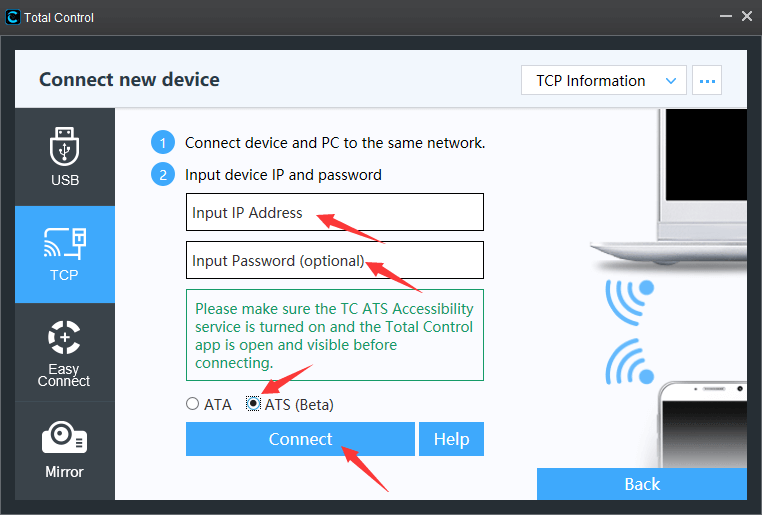762x515 pixels.
Task: Expand the TCP Information dropdown
Action: click(x=604, y=81)
